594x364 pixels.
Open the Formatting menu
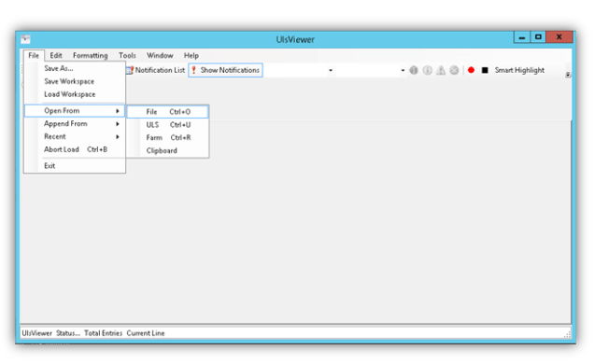click(x=91, y=55)
